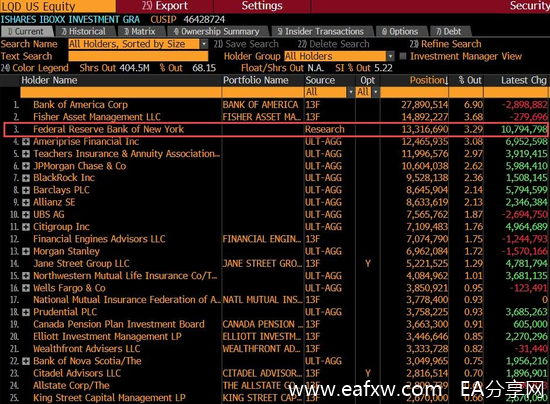Switch to the Debt tab
Screen dimensions: 550x404
[x=449, y=32]
